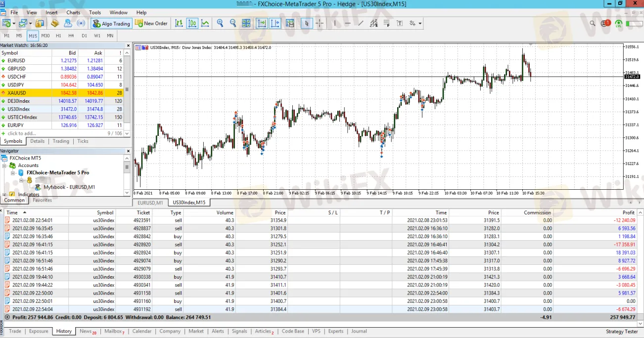Click 'click to add...' symbol entry

coord(22,133)
